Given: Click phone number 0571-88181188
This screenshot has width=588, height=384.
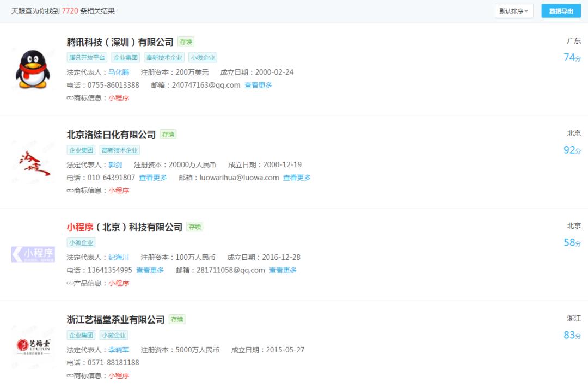Looking at the screenshot, I should tap(113, 363).
